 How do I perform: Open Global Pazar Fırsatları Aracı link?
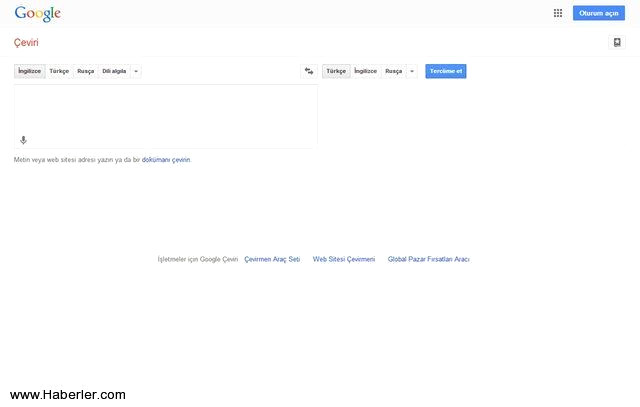(429, 259)
